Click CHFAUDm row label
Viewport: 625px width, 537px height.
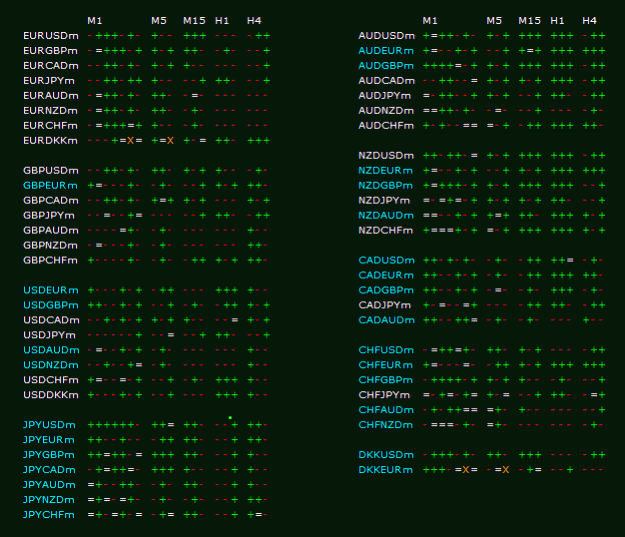point(386,410)
